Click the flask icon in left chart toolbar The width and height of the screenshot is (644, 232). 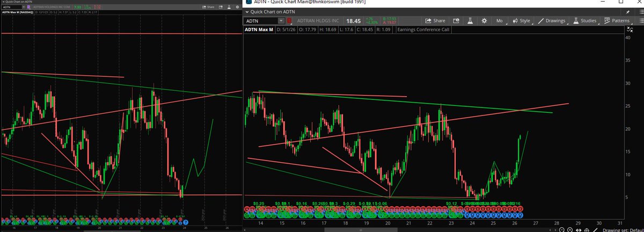[229, 7]
